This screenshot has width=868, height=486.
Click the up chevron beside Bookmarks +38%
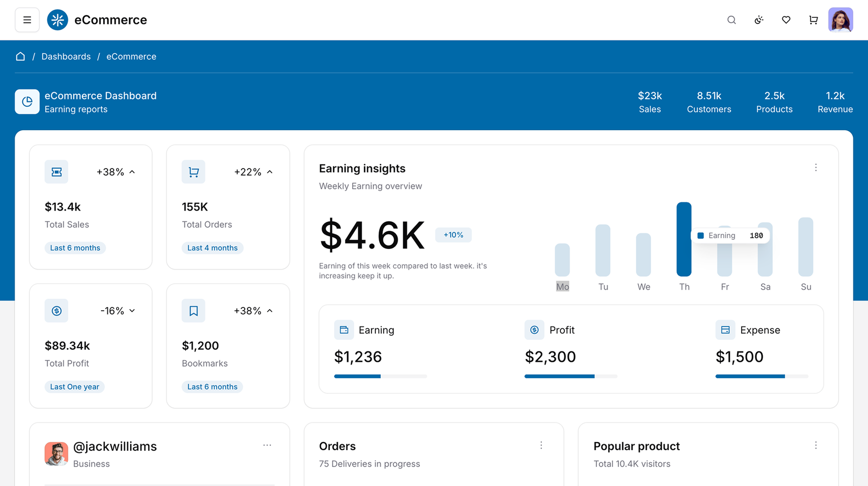pyautogui.click(x=270, y=311)
